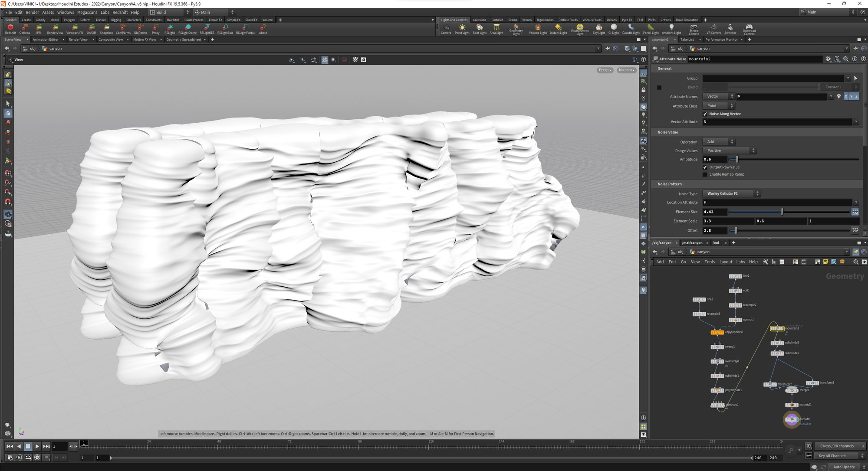Image resolution: width=868 pixels, height=471 pixels.
Task: Click the material1 node
Action: click(x=792, y=405)
